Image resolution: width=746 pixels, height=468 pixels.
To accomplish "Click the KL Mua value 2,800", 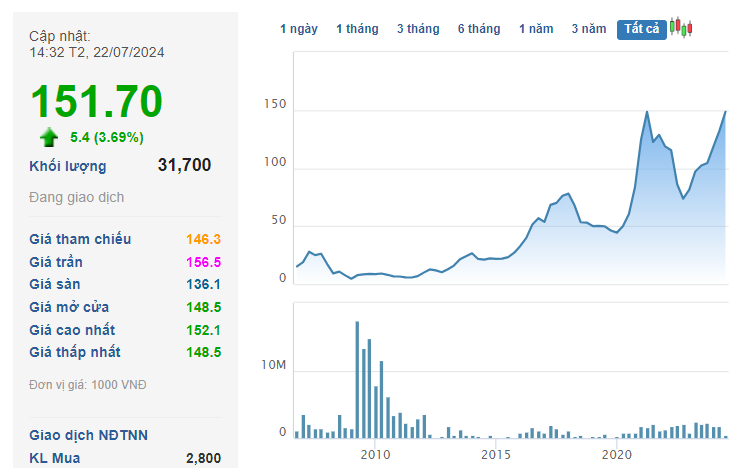I will click(x=203, y=458).
